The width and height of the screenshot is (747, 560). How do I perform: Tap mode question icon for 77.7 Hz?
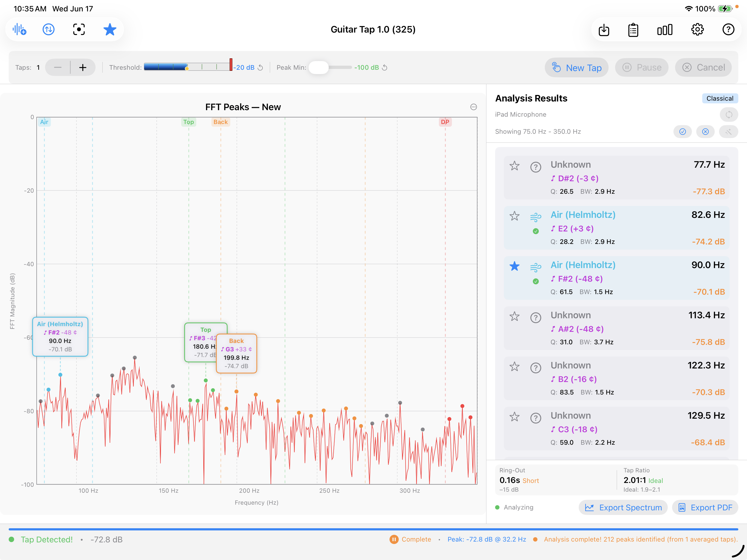coord(536,167)
